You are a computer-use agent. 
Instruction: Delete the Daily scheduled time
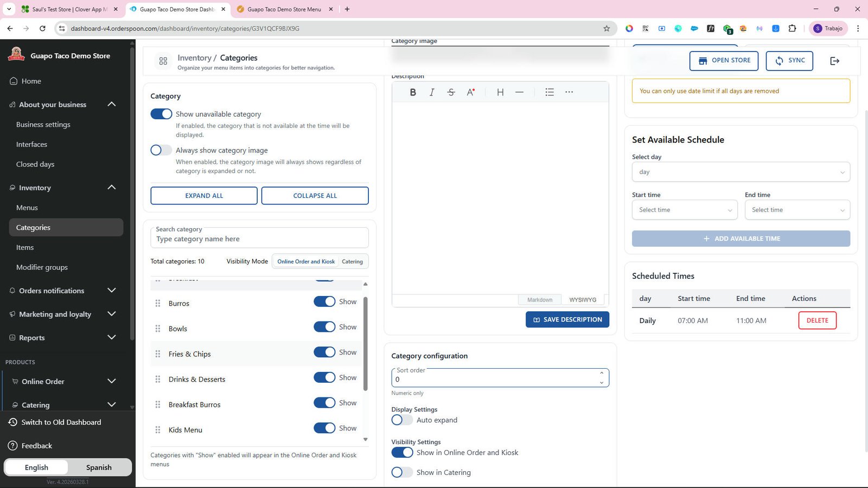click(x=818, y=320)
